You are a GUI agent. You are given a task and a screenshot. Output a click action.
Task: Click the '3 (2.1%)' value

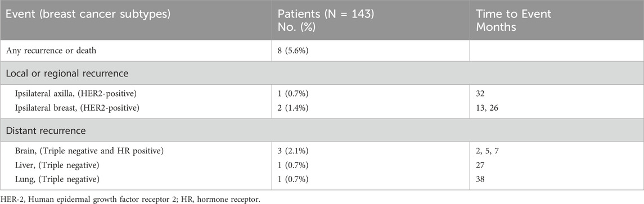[293, 151]
